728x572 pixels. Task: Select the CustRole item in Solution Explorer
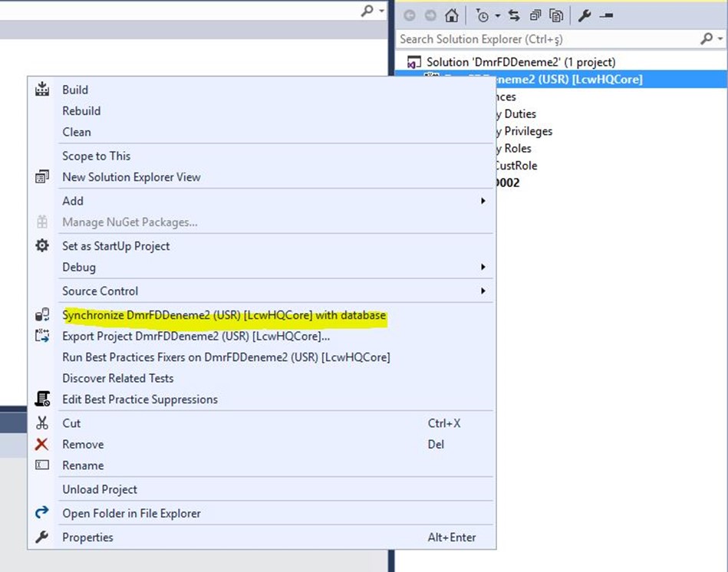(x=516, y=166)
